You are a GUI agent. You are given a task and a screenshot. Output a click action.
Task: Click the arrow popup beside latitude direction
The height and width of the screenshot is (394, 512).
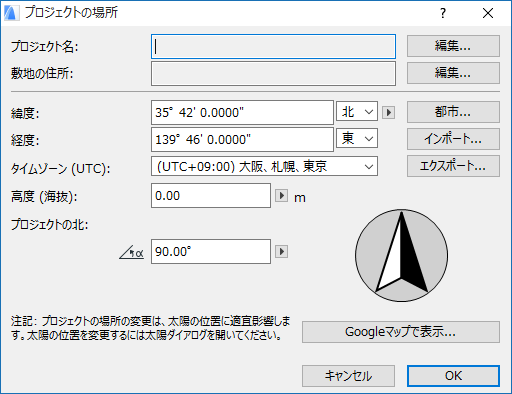(388, 112)
